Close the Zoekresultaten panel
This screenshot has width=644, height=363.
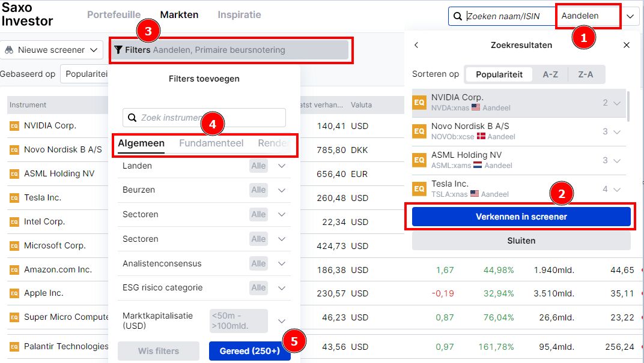coord(627,45)
